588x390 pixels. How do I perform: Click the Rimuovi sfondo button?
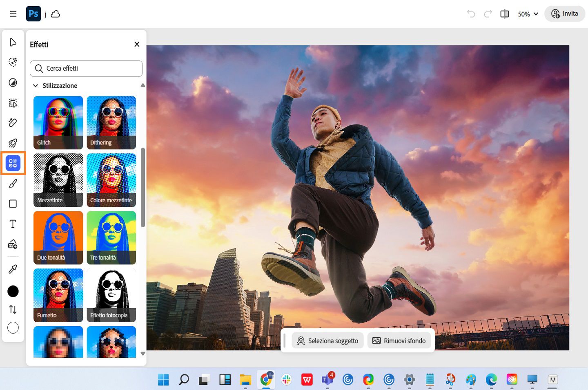point(399,341)
